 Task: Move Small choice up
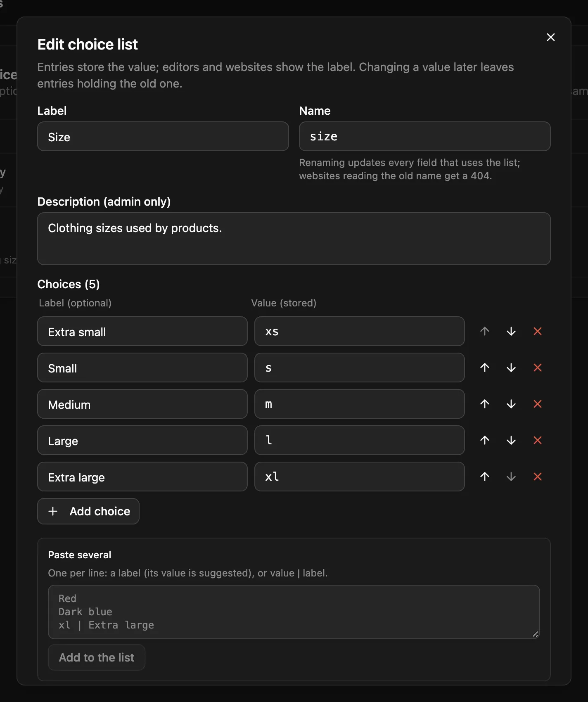485,368
